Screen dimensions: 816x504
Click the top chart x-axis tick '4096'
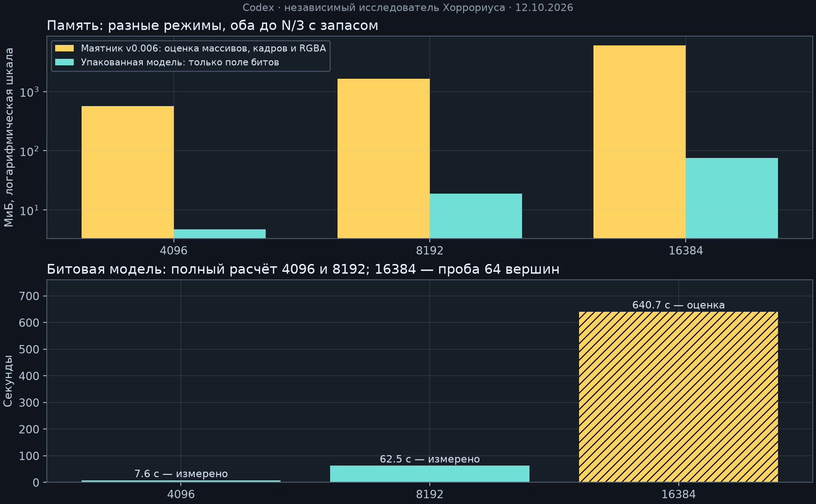tap(173, 251)
